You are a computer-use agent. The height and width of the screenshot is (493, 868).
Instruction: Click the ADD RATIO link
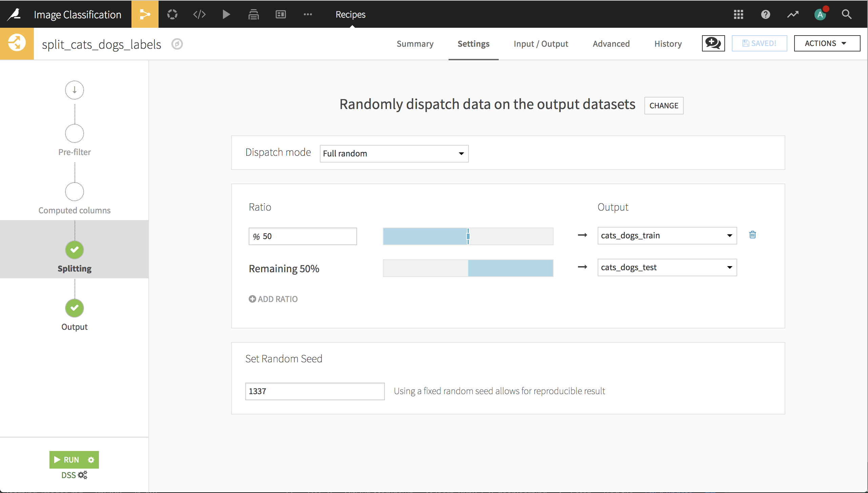(273, 299)
